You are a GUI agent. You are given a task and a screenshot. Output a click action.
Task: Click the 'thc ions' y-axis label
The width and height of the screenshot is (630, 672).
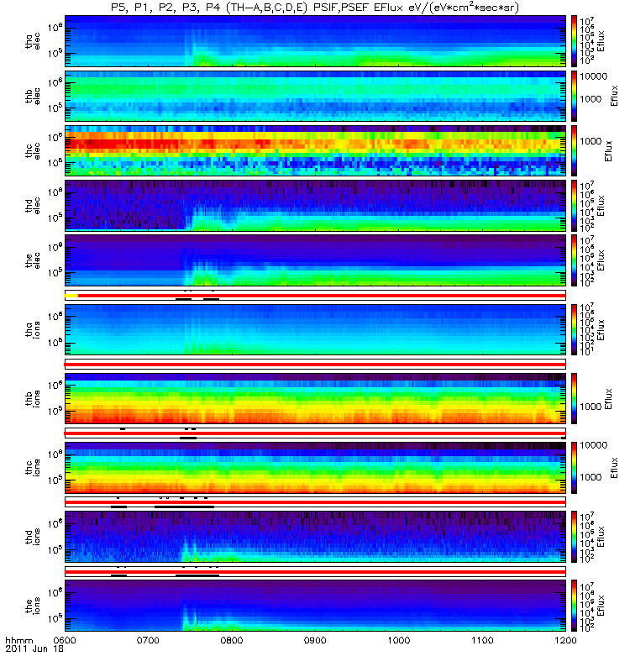point(33,467)
